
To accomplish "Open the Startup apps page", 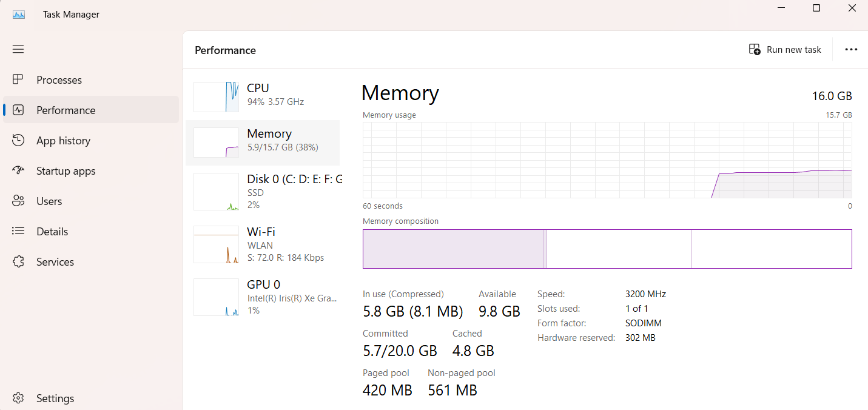I will point(66,170).
